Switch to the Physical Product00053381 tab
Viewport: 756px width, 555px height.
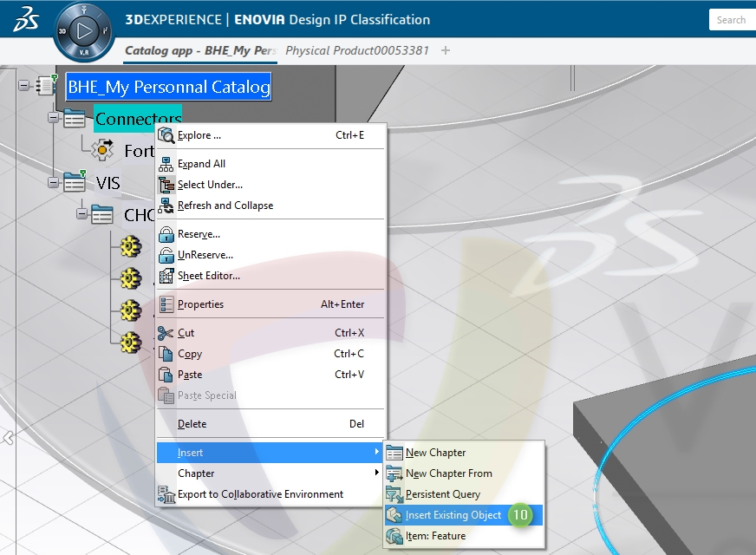357,50
